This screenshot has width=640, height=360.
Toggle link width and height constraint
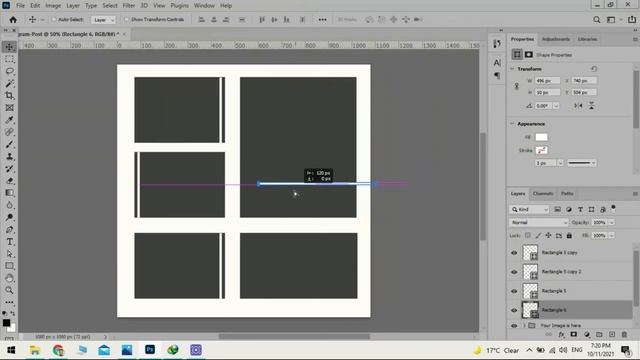point(516,87)
